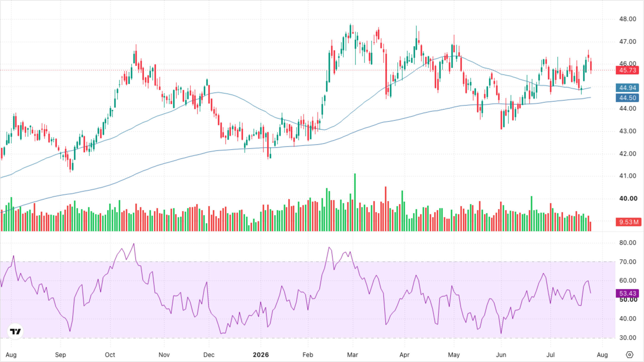Image resolution: width=644 pixels, height=362 pixels.
Task: Click the tallest green volume bar in March
Action: tap(355, 202)
